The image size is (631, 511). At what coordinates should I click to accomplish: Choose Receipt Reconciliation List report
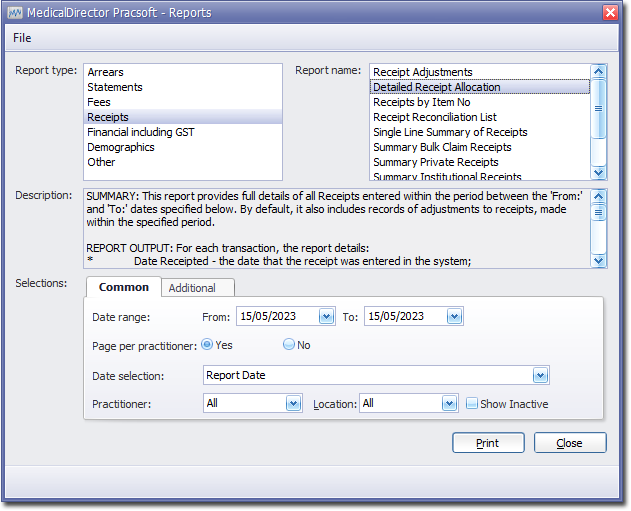(435, 117)
